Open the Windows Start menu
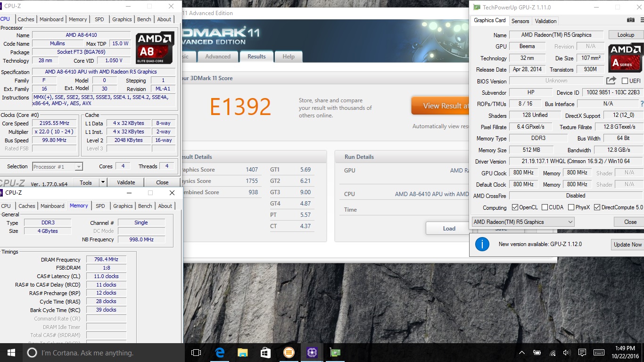 coord(11,353)
